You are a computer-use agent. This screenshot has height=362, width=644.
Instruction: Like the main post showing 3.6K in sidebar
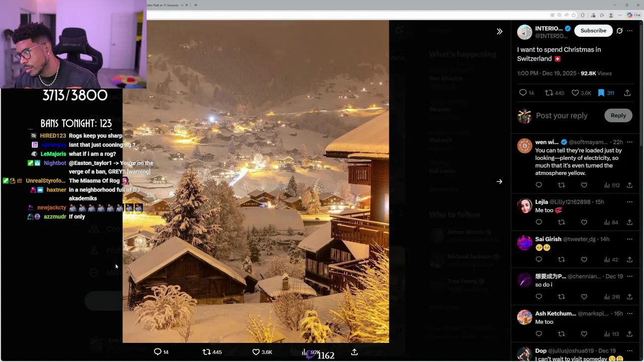pyautogui.click(x=581, y=93)
